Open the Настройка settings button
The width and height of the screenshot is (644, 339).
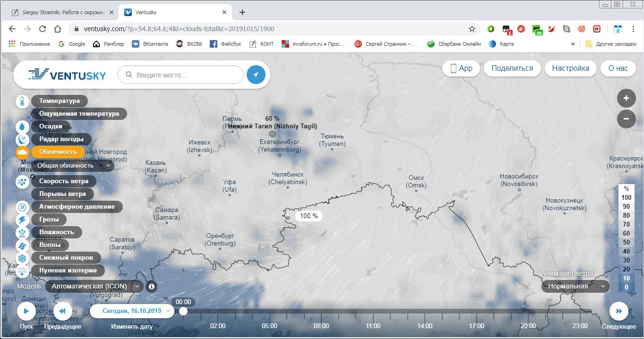[x=570, y=68]
